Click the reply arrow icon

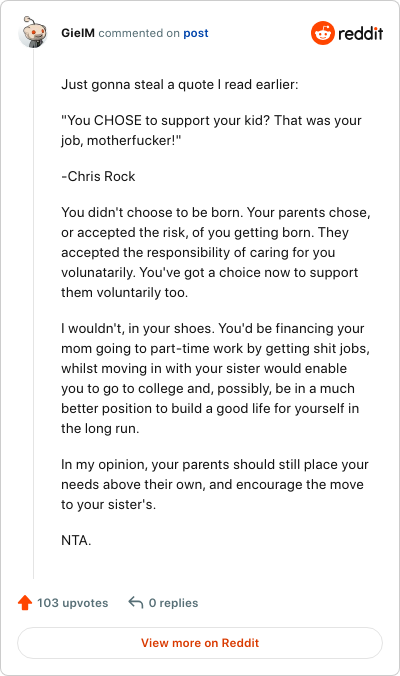pyautogui.click(x=136, y=602)
